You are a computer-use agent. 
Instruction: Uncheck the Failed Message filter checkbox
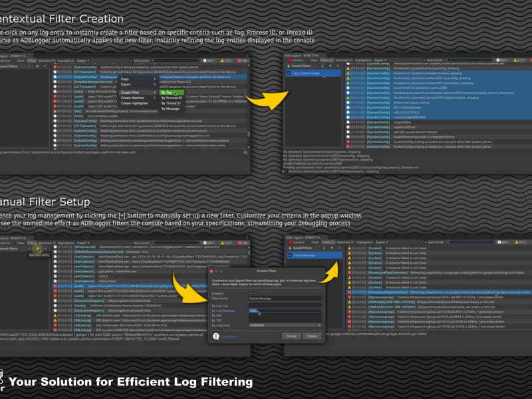[x=290, y=255]
